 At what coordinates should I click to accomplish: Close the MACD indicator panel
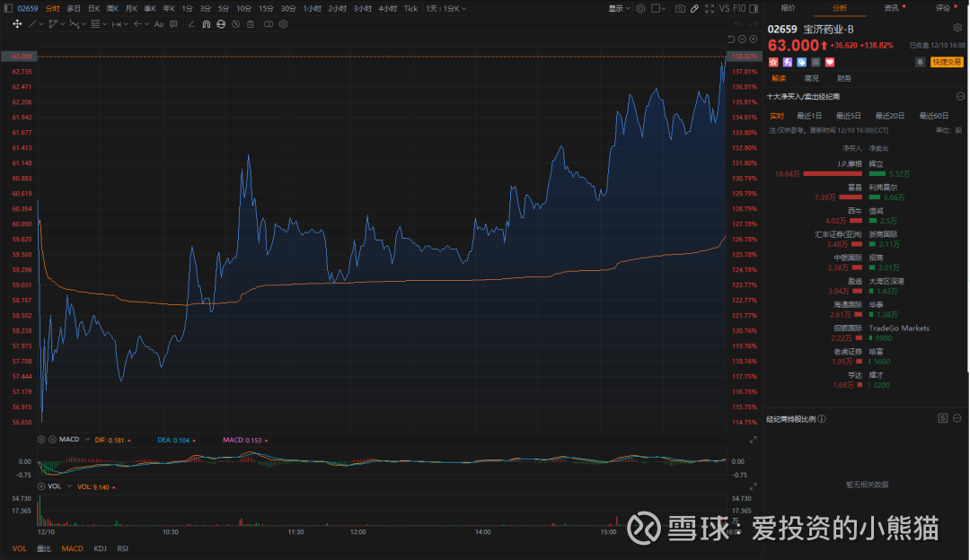click(53, 440)
